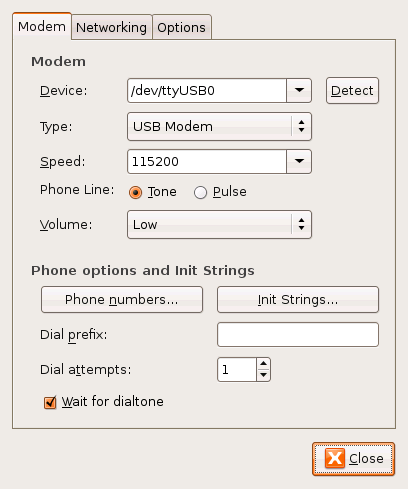Click the Device text field /dev/ttyUSB0

207,90
